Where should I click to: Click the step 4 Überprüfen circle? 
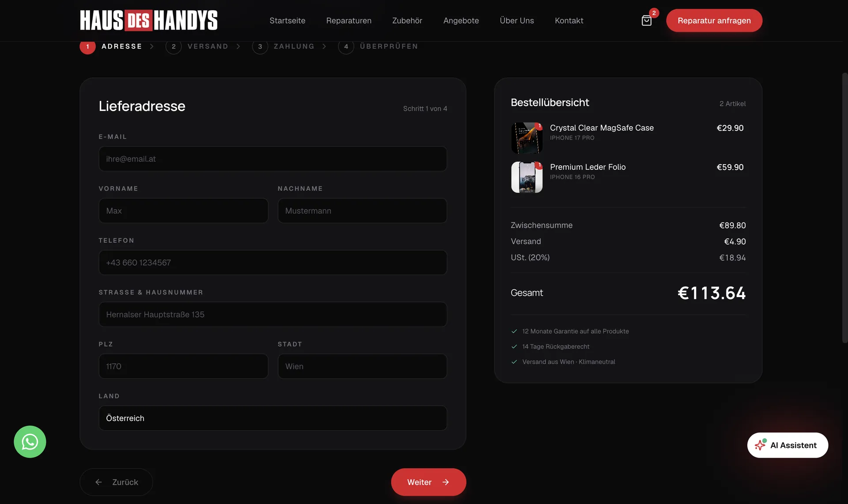[x=346, y=46]
